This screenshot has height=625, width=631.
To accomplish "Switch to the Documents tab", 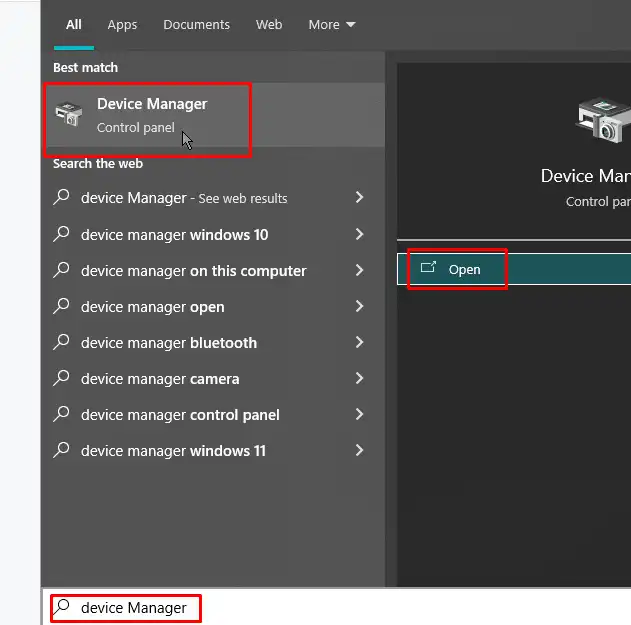I will click(196, 25).
